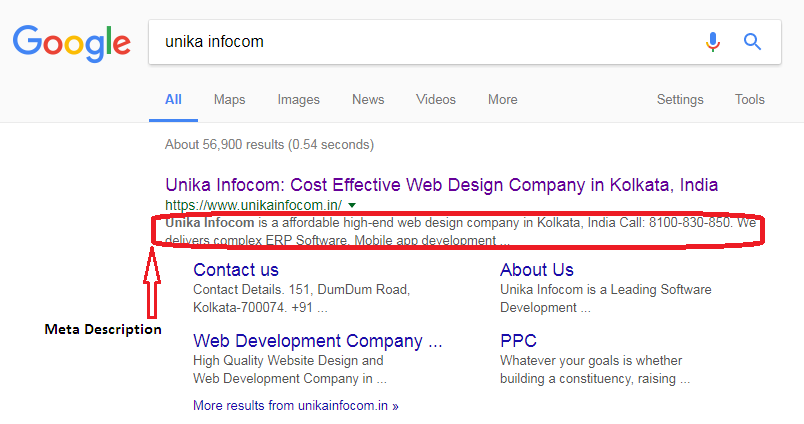Click the description 'Unika Infocom is a affordable high-end'
The width and height of the screenshot is (804, 424).
click(460, 231)
